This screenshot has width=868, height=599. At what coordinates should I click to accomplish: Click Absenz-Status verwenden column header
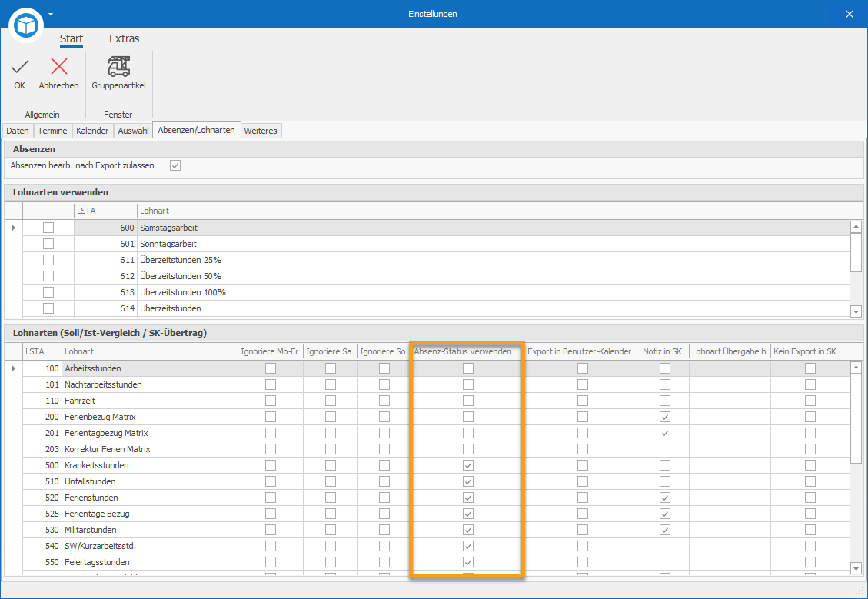467,351
